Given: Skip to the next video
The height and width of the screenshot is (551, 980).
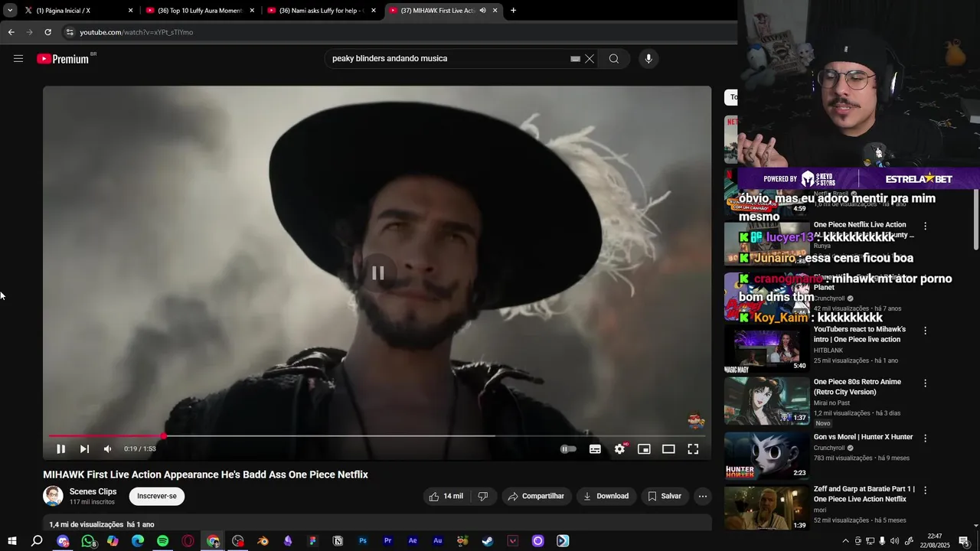Looking at the screenshot, I should pyautogui.click(x=84, y=449).
